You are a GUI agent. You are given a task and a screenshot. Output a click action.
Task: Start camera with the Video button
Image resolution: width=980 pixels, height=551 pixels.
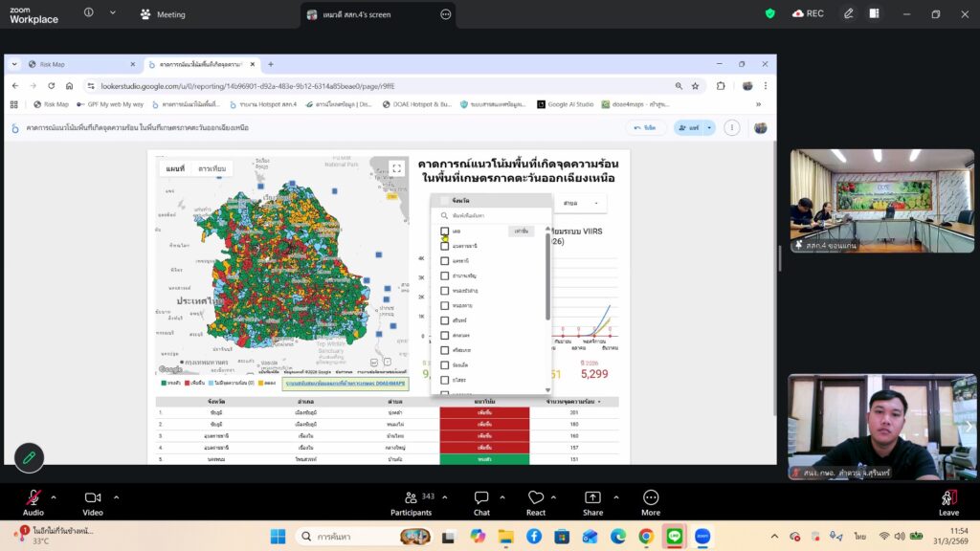pos(93,498)
